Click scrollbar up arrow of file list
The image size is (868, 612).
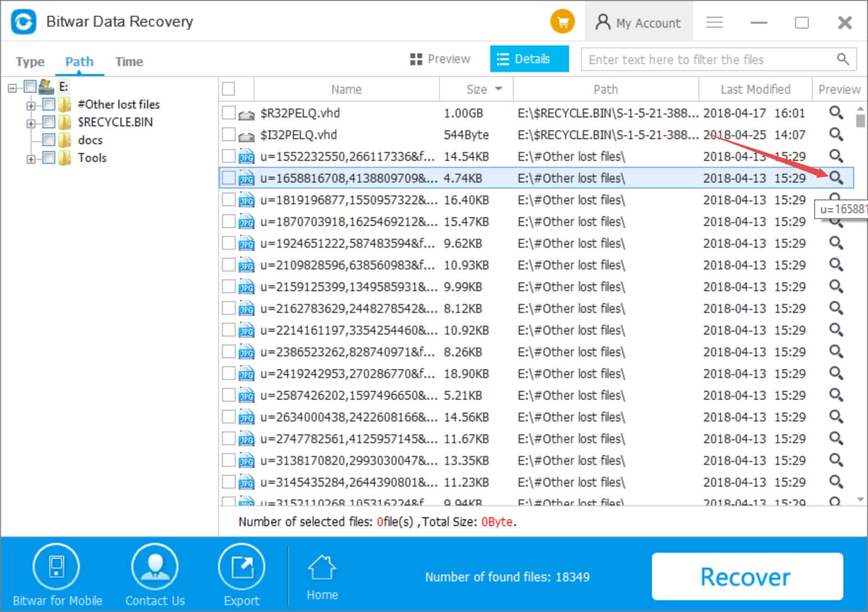(860, 109)
